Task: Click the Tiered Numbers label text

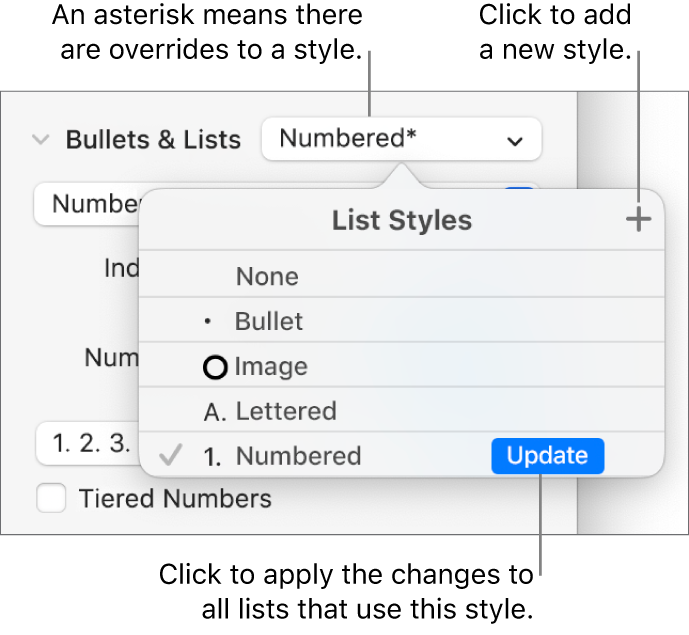Action: tap(175, 498)
